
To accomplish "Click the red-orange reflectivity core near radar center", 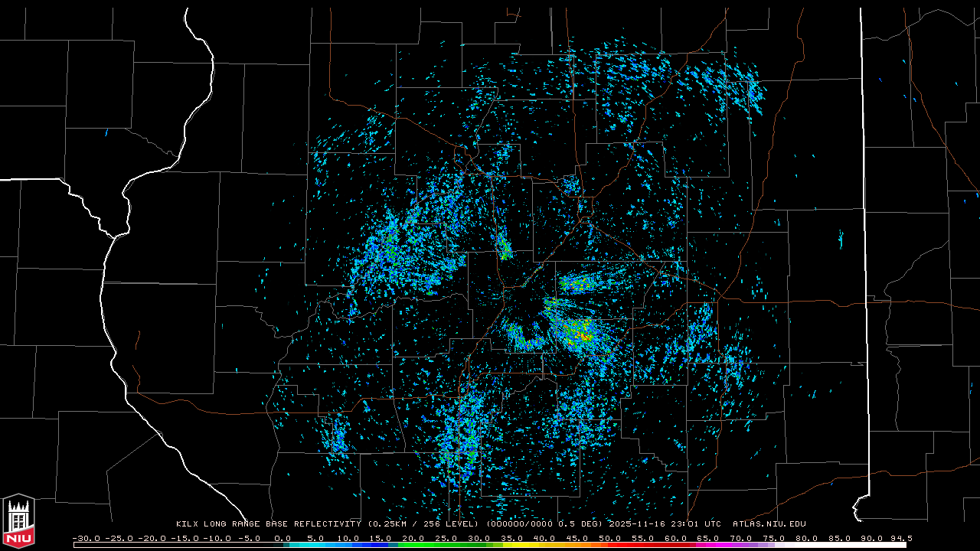I will pyautogui.click(x=584, y=336).
